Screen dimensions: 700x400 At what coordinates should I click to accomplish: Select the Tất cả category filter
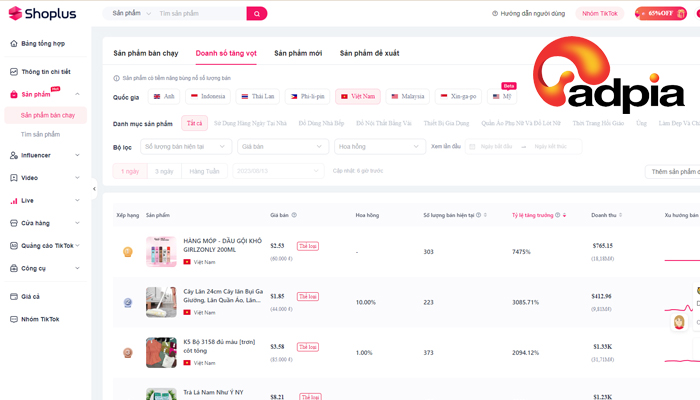click(194, 123)
